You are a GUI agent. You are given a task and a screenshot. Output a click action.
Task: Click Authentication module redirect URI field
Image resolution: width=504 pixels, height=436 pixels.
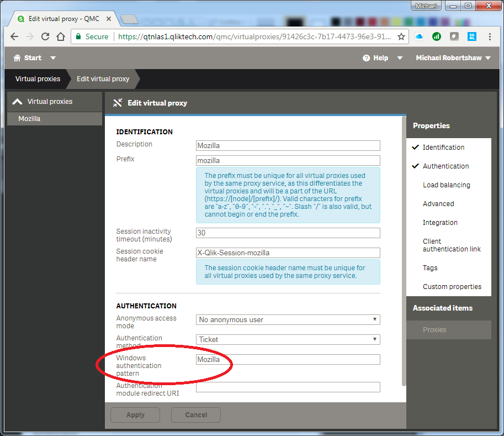288,387
